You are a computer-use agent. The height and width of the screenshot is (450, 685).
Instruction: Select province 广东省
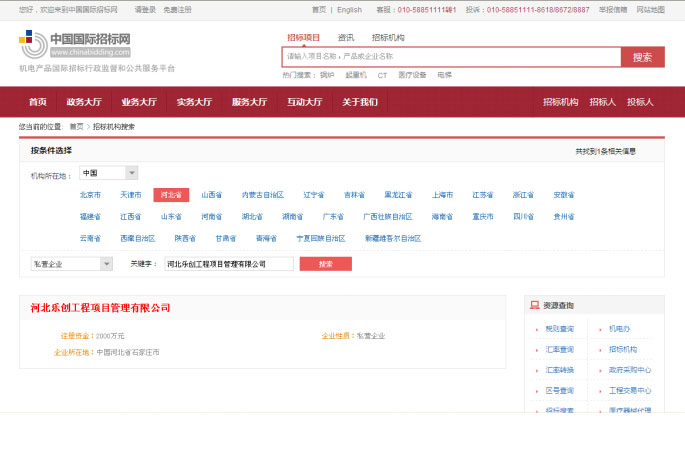(333, 217)
